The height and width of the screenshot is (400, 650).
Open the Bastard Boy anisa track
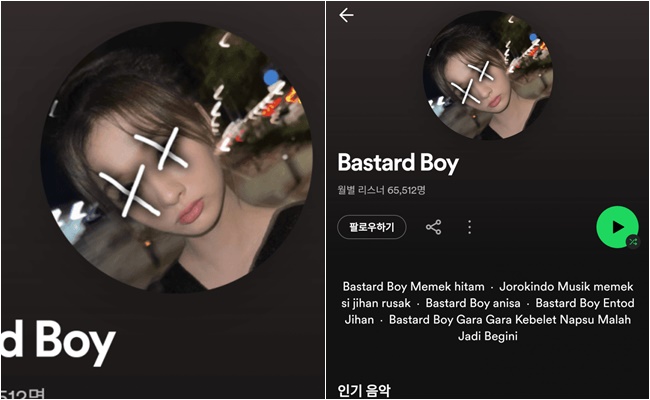473,303
